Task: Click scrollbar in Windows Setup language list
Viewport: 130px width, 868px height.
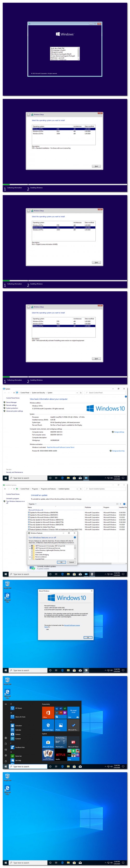Action: click(79, 54)
